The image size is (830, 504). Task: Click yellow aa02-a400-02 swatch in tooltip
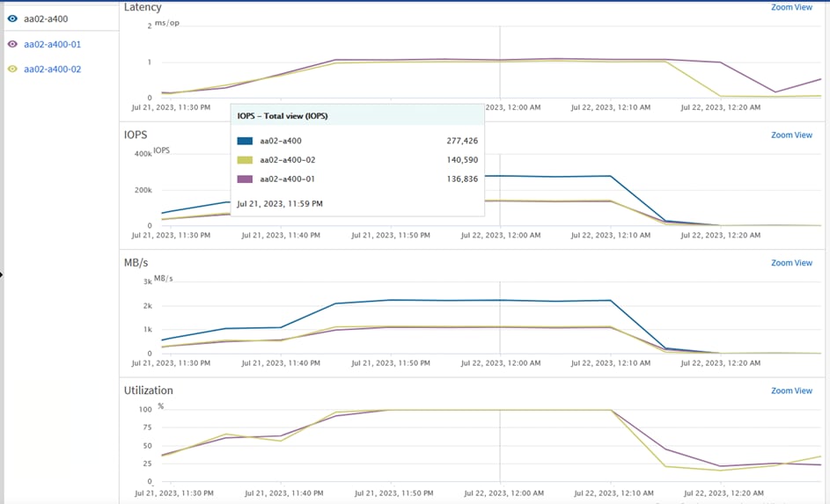click(x=245, y=160)
